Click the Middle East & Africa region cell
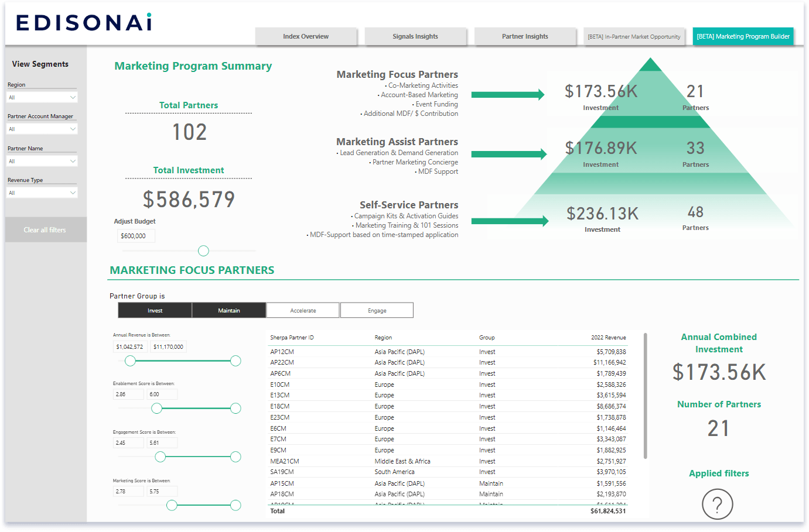The image size is (809, 532). [x=402, y=461]
